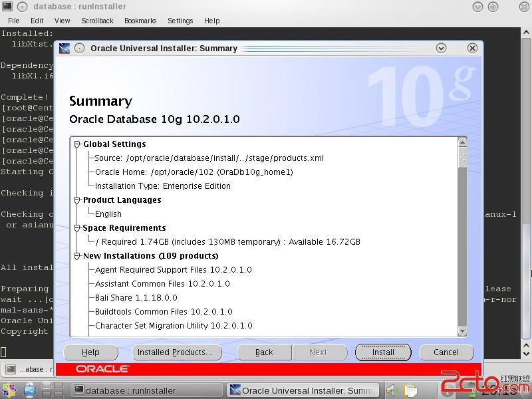Select 'Installation Type: Enterprise Edition' row

162,186
